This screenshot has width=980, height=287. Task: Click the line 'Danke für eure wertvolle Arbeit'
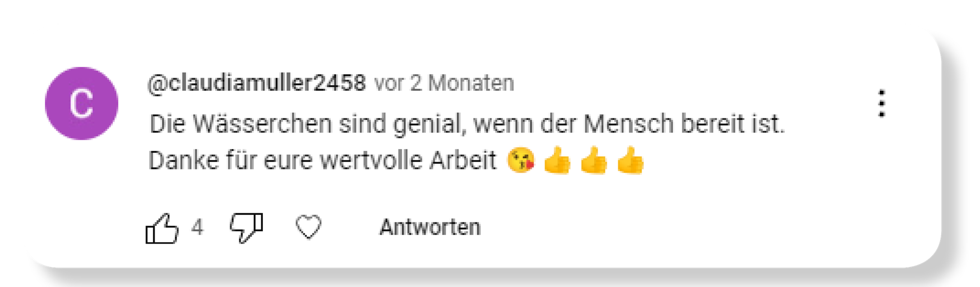[x=322, y=160]
